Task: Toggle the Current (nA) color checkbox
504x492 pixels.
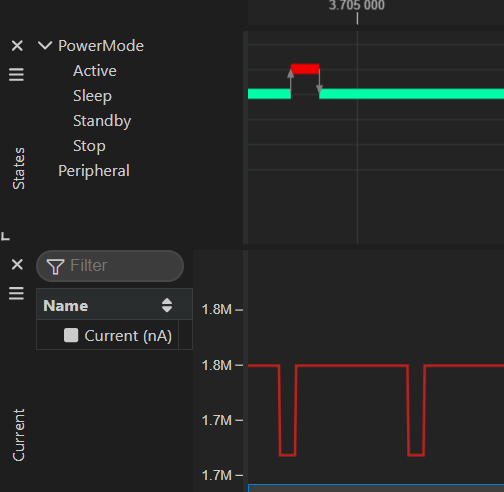Action: (x=71, y=335)
